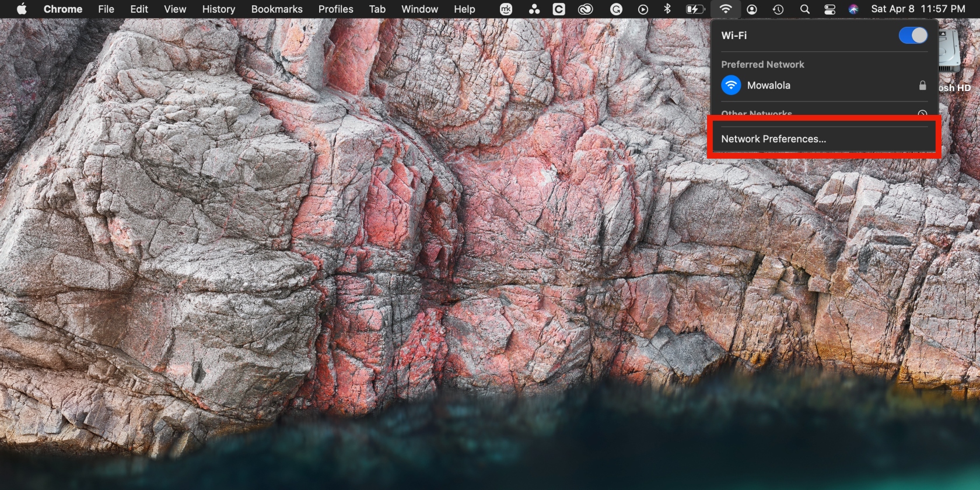The height and width of the screenshot is (490, 980).
Task: Activate Siri from the menu bar
Action: (x=853, y=9)
